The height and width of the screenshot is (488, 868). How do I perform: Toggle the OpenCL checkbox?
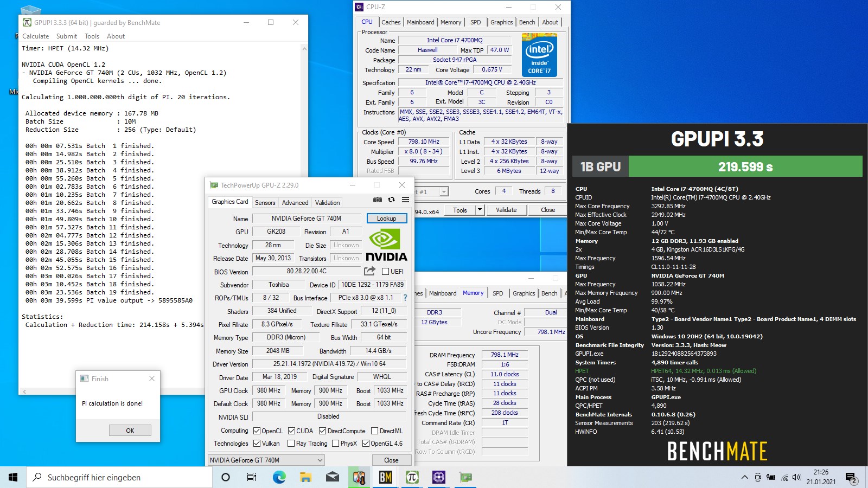coord(257,431)
